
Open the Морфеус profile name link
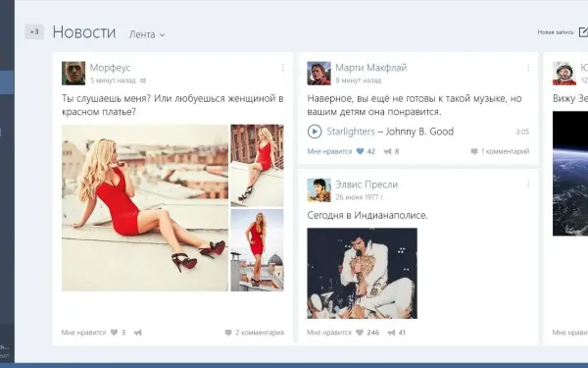click(110, 68)
